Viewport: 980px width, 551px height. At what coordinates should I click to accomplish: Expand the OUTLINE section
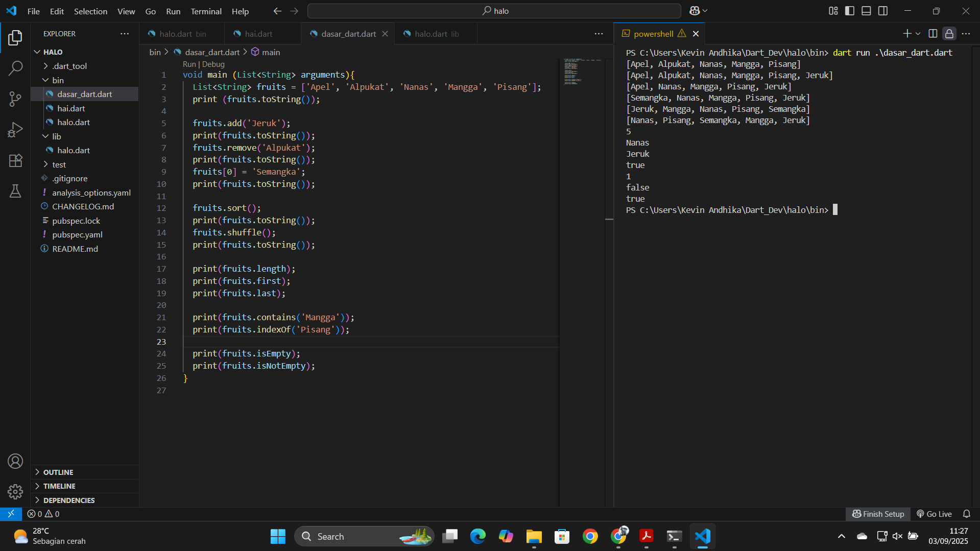pos(58,472)
